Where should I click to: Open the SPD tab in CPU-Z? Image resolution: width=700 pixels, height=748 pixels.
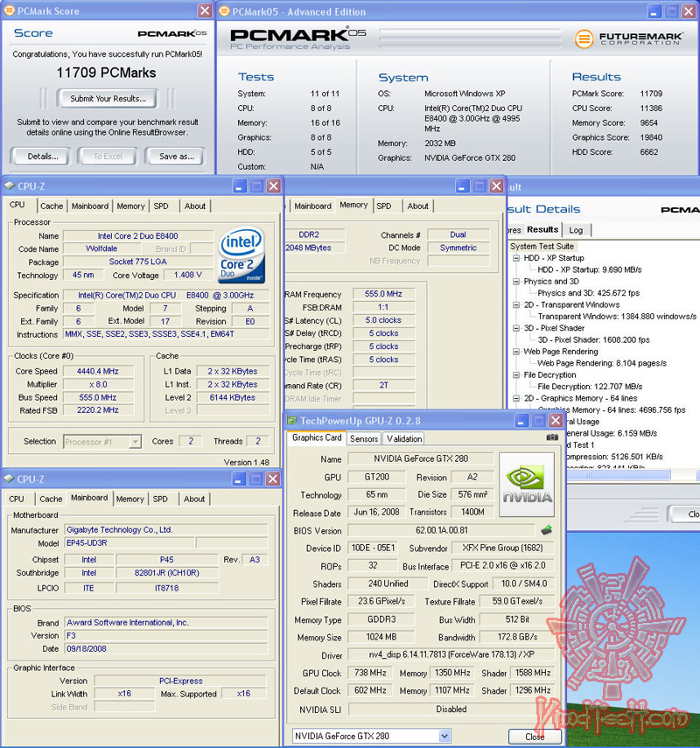(x=161, y=206)
